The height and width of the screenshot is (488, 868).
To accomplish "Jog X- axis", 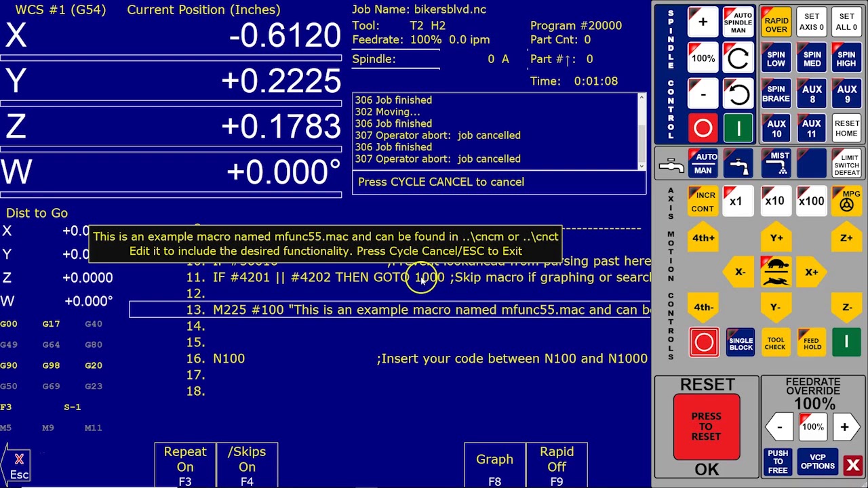I will (x=740, y=272).
